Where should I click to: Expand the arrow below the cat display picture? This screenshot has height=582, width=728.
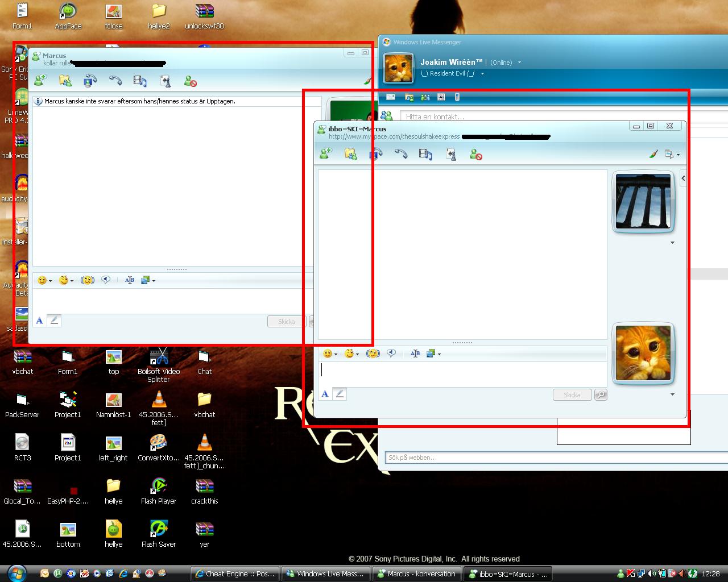click(672, 394)
